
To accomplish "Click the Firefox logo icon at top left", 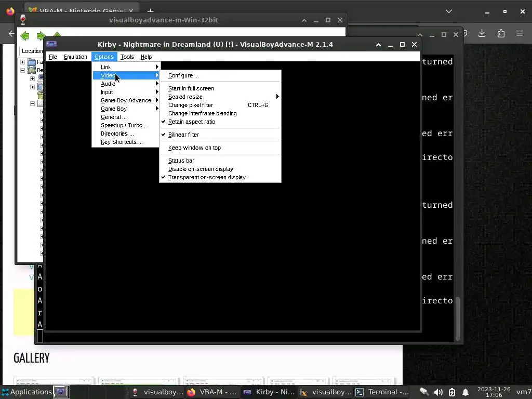I will (x=10, y=11).
